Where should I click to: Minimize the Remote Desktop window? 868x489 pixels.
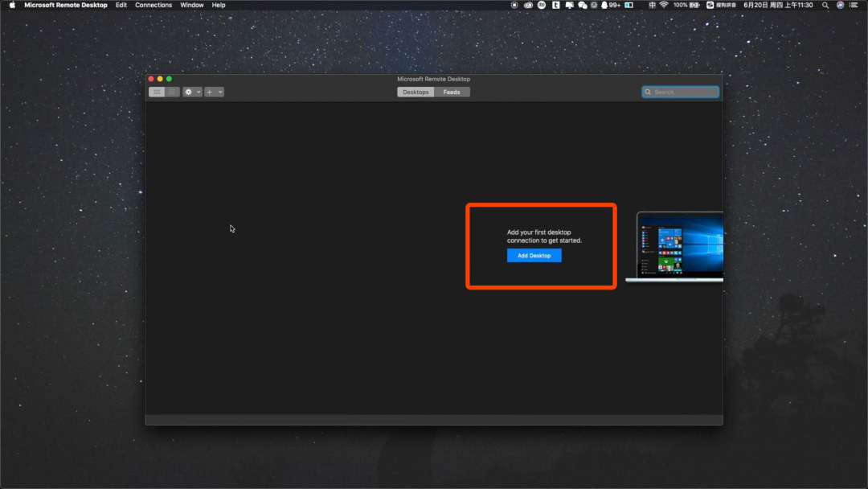pos(160,79)
